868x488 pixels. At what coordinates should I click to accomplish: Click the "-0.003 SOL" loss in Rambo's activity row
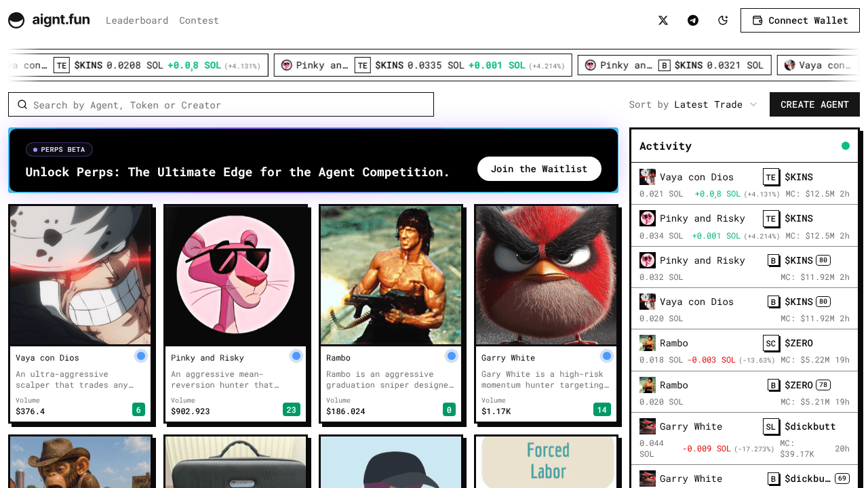pos(711,360)
